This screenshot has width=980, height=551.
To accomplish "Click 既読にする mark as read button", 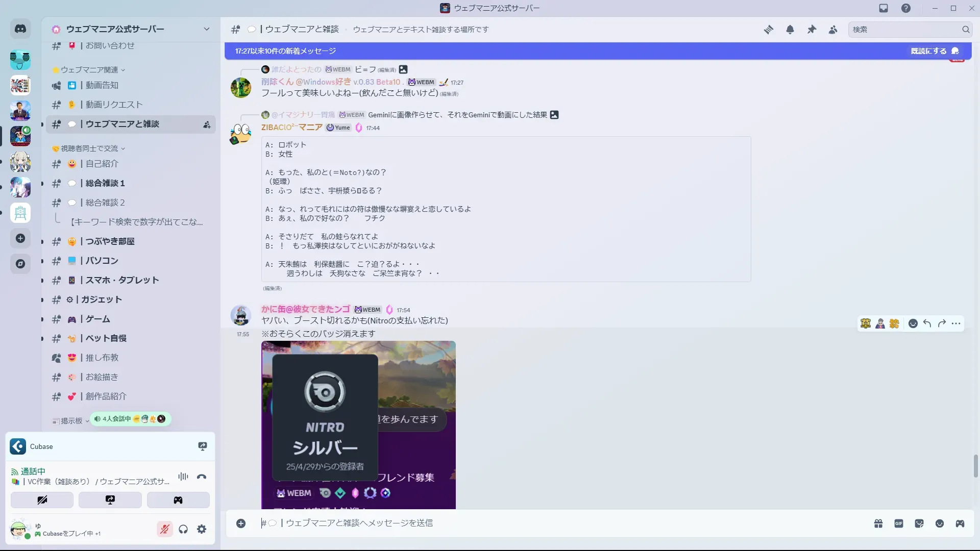I will click(934, 51).
